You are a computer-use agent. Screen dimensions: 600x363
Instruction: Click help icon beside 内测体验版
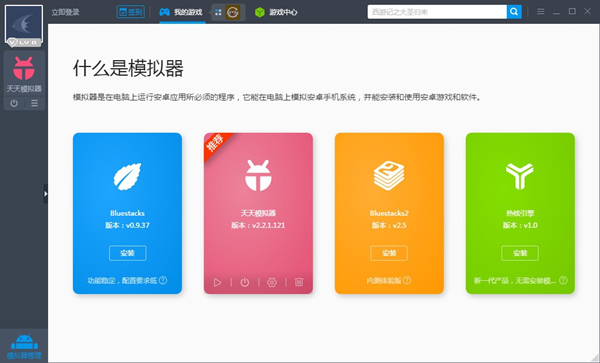pyautogui.click(x=407, y=280)
